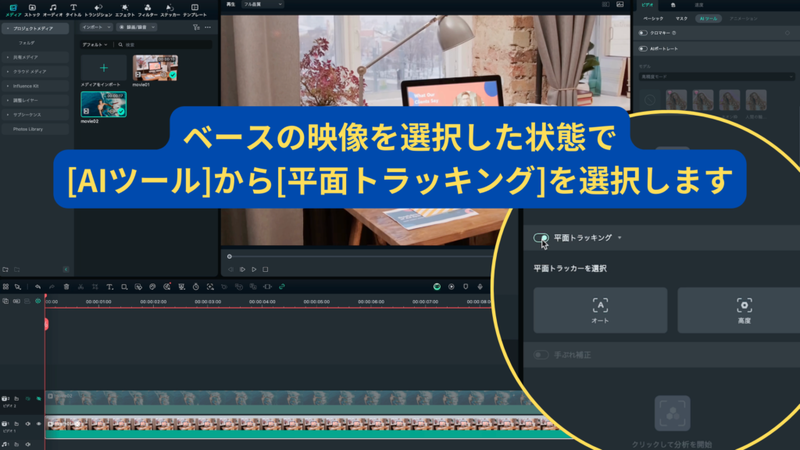
Task: Toggle the green link icon in the timeline toolbar
Action: point(282,287)
